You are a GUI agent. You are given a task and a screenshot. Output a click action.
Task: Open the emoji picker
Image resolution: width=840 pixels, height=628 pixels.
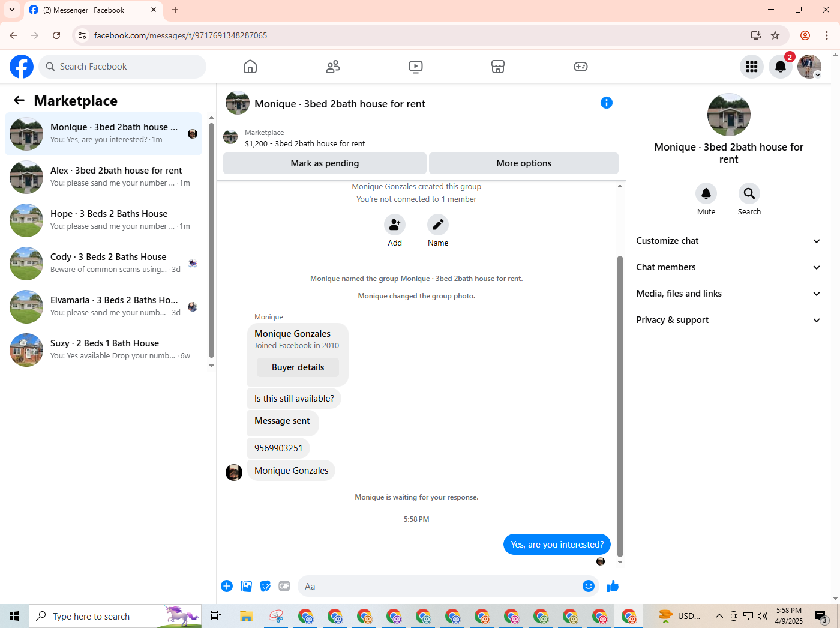pyautogui.click(x=589, y=586)
